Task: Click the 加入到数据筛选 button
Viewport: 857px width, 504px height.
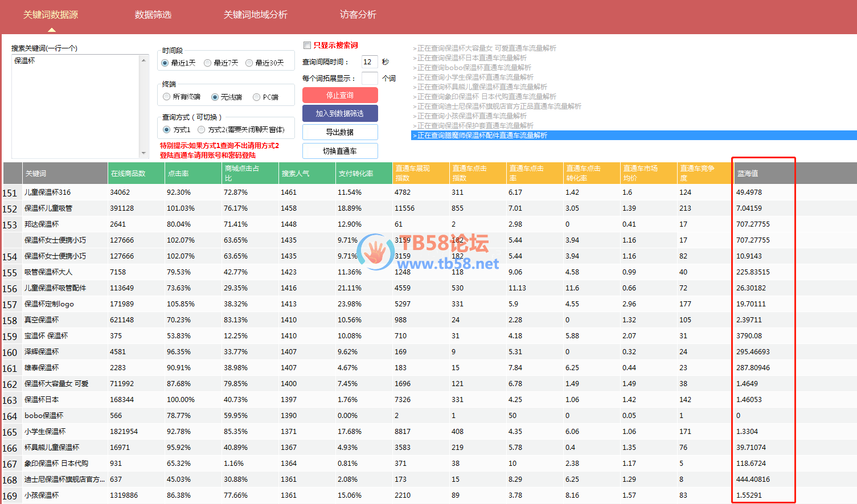Action: point(340,113)
